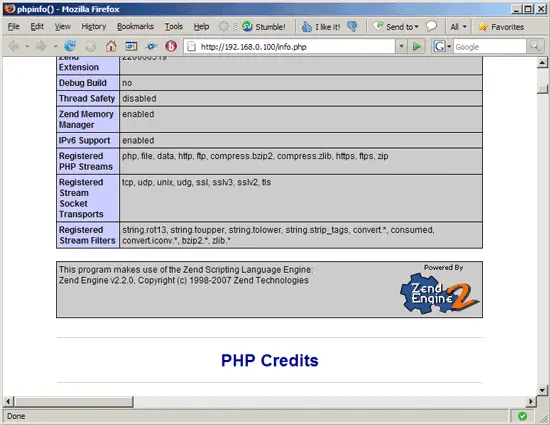Click the vertical scrollbar thumb
The image size is (550, 425).
[x=542, y=89]
